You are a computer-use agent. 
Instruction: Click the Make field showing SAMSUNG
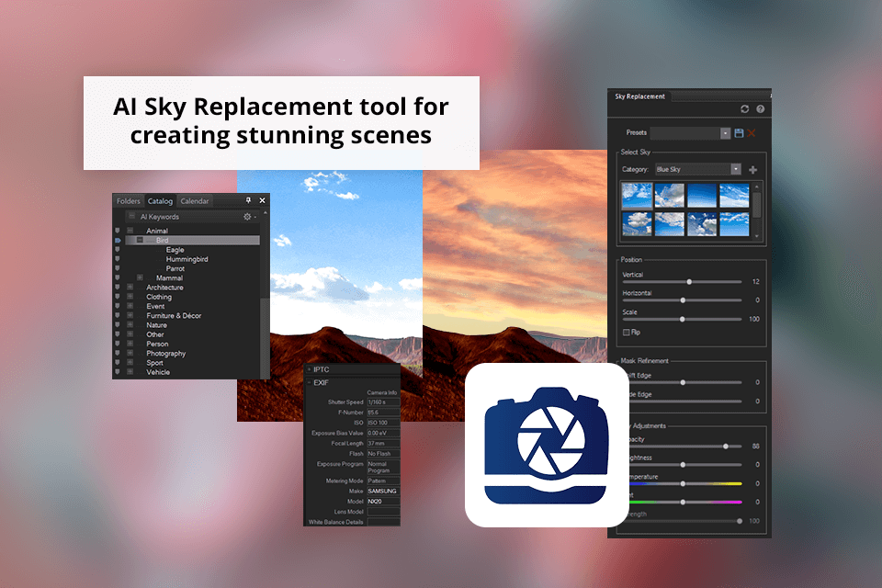click(383, 492)
